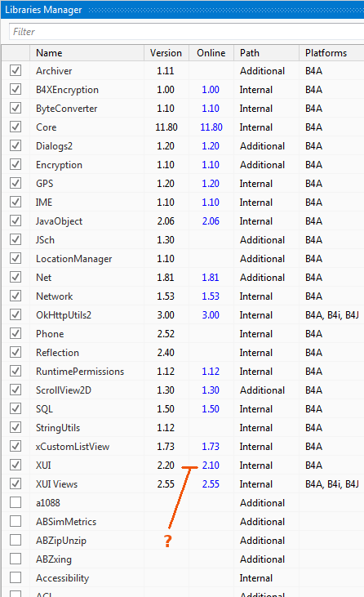Viewport: 364px width, 597px height.
Task: Click JavaObject online version 2.06 link
Action: (211, 221)
